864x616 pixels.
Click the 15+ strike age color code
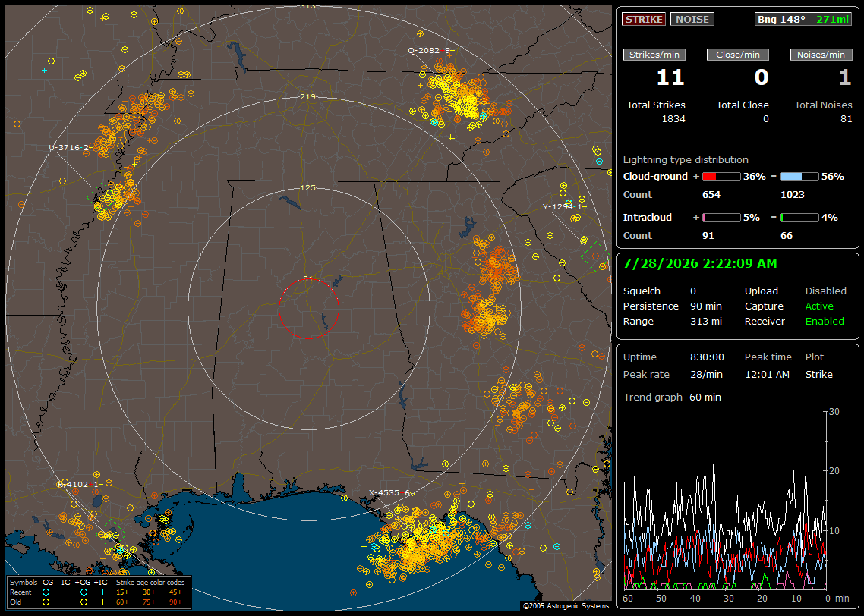(122, 592)
